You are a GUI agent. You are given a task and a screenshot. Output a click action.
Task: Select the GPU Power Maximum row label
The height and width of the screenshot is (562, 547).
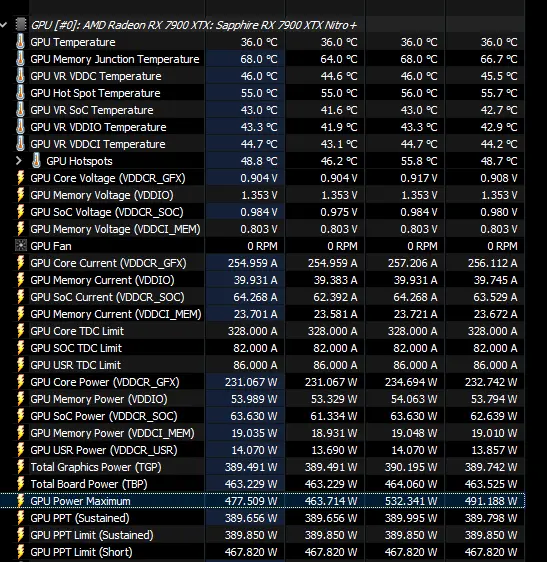80,501
